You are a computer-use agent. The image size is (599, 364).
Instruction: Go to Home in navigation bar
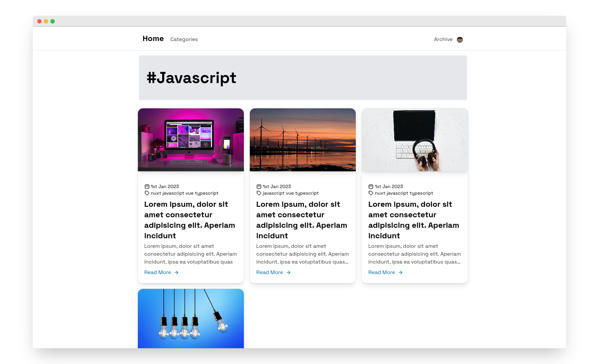pos(153,39)
